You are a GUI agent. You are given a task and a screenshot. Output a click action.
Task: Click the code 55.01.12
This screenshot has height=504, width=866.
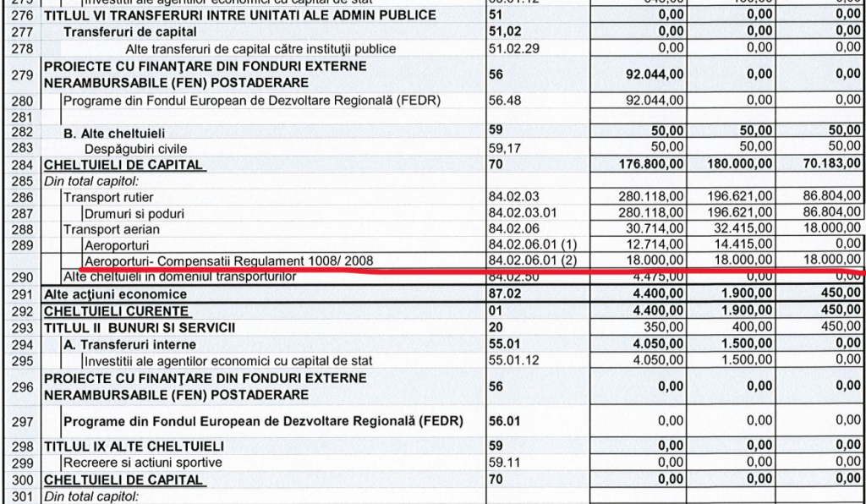[515, 360]
